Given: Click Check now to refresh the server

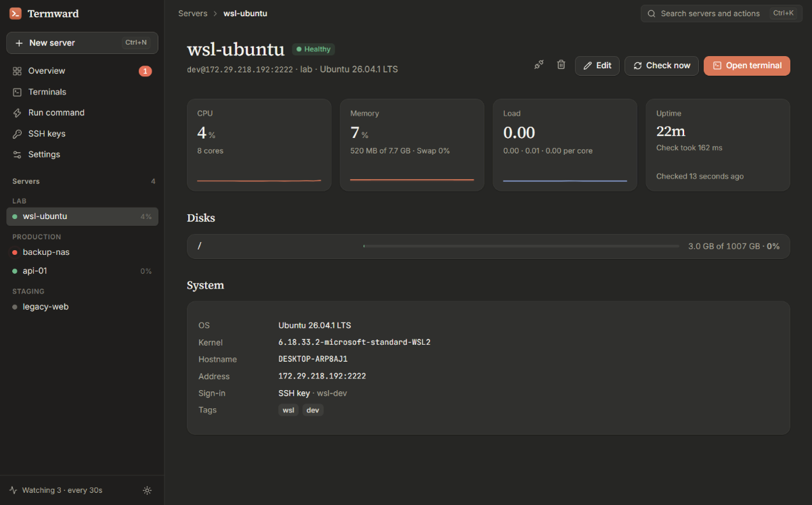Looking at the screenshot, I should [661, 66].
